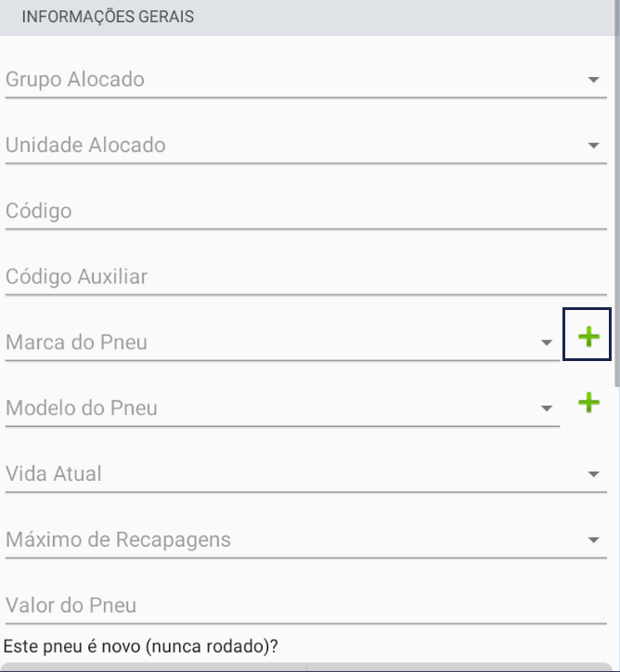The height and width of the screenshot is (672, 620).
Task: Expand the Grupo Alocado dropdown arrow
Action: click(x=593, y=80)
